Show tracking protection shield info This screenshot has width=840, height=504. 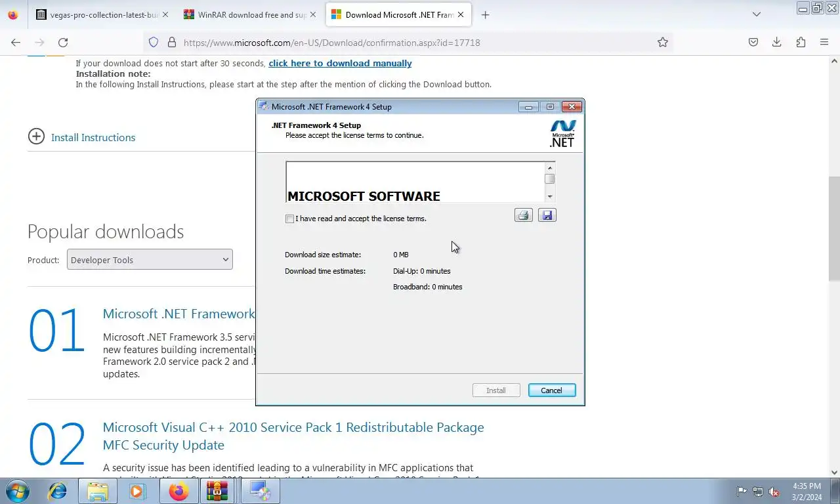[x=154, y=42]
